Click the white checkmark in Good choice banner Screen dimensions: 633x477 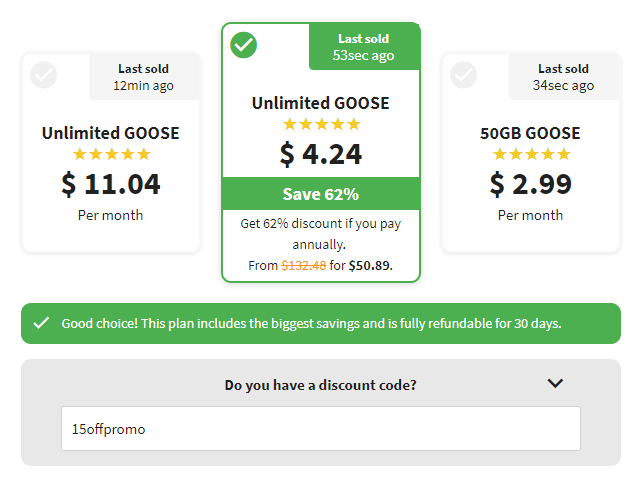(41, 323)
